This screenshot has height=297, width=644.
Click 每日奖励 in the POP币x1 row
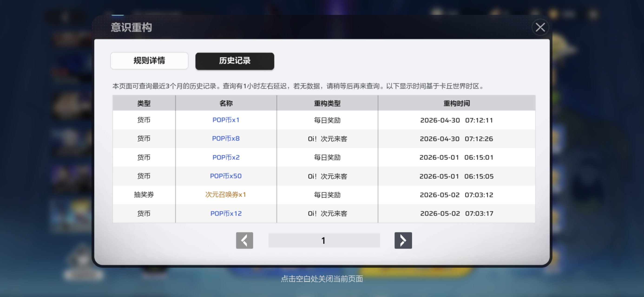click(x=327, y=120)
